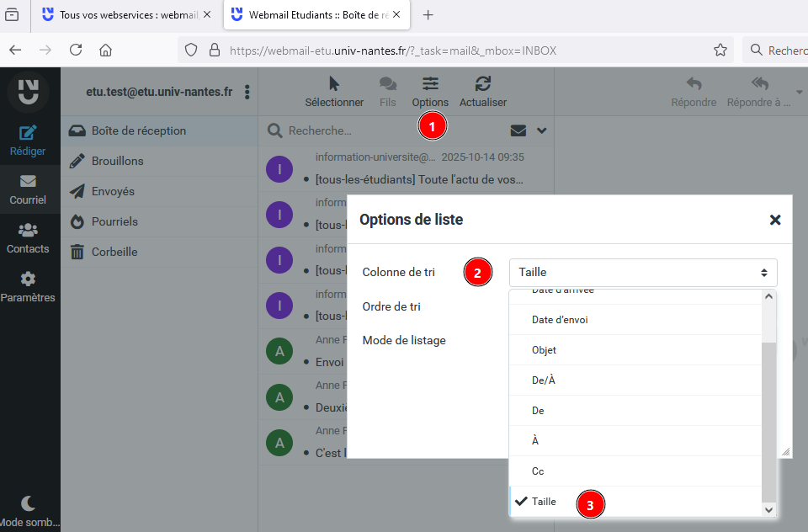Image resolution: width=808 pixels, height=532 pixels.
Task: Enable Mode sombre dark theme
Action: 29,509
